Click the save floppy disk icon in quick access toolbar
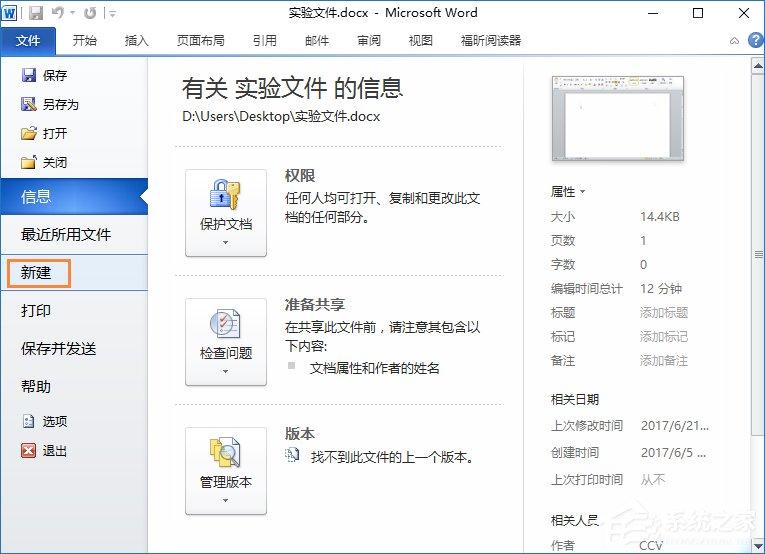Viewport: 765px width, 554px height. pyautogui.click(x=36, y=13)
